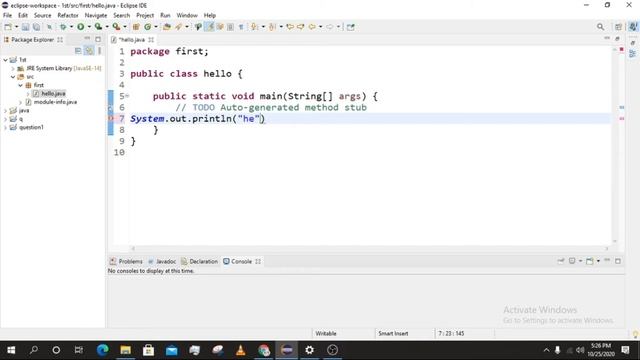Image resolution: width=640 pixels, height=360 pixels.
Task: Open the External Tools dropdown arrow
Action: point(125,27)
